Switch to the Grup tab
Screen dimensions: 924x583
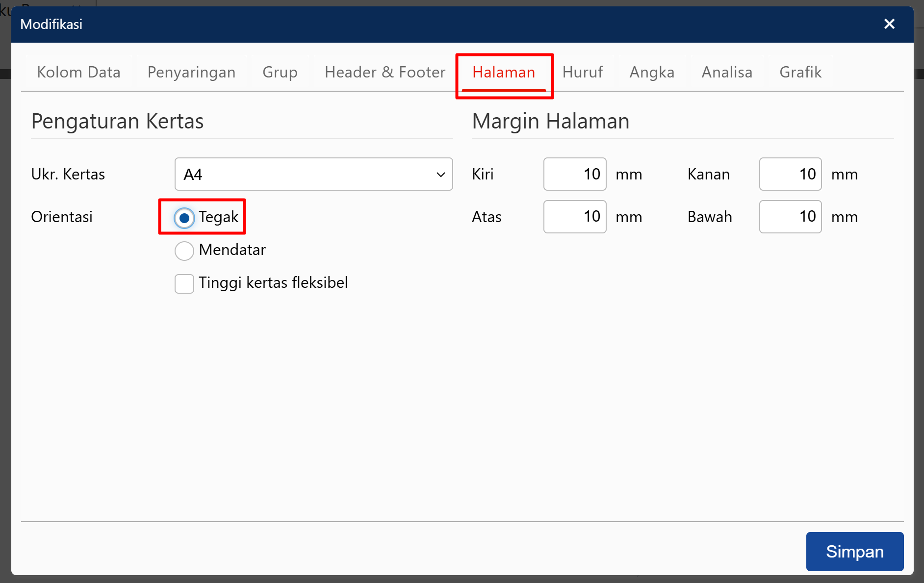click(280, 72)
